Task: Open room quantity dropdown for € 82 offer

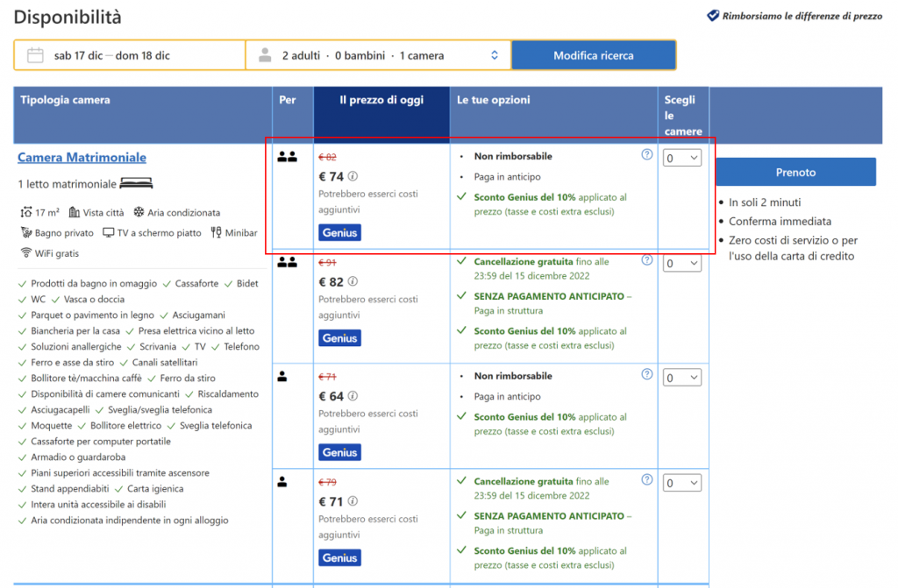Action: [x=681, y=263]
